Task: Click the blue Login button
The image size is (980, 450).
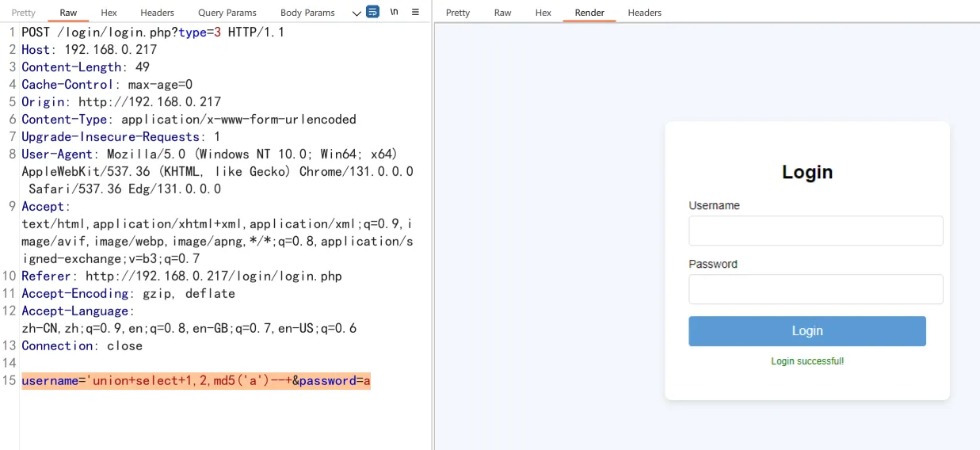Action: click(x=807, y=331)
